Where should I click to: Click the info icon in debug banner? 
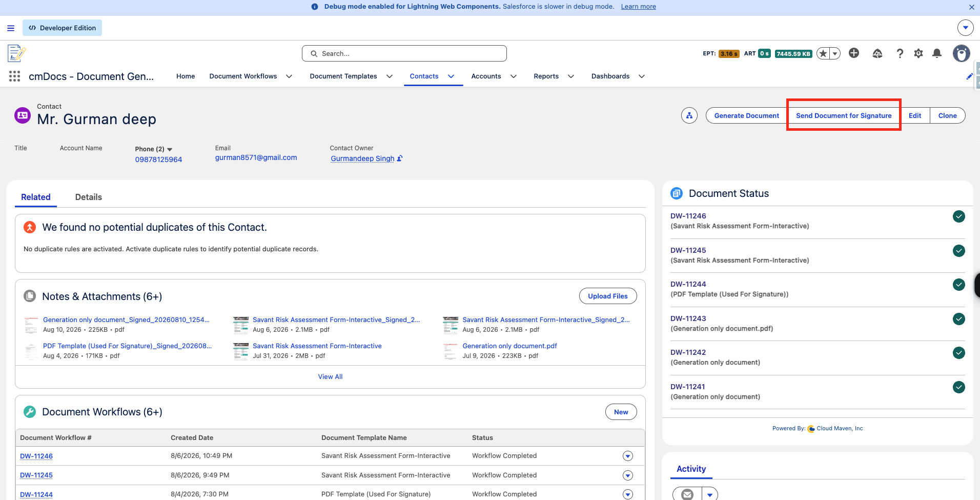[x=315, y=7]
